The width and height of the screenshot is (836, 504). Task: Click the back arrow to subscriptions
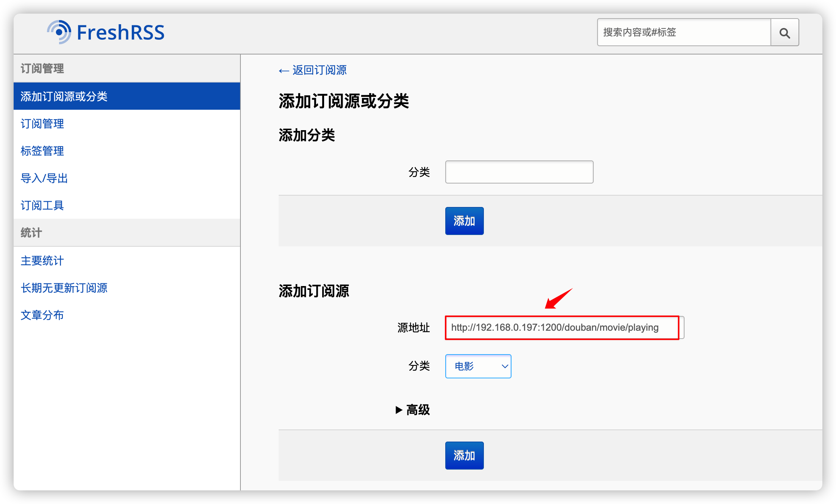point(284,71)
